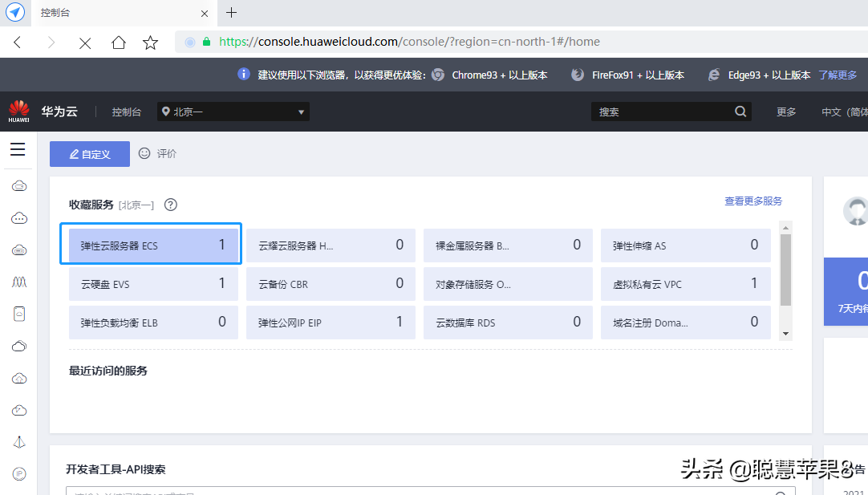Image resolution: width=868 pixels, height=495 pixels.
Task: Open the browser home page icon
Action: [119, 42]
